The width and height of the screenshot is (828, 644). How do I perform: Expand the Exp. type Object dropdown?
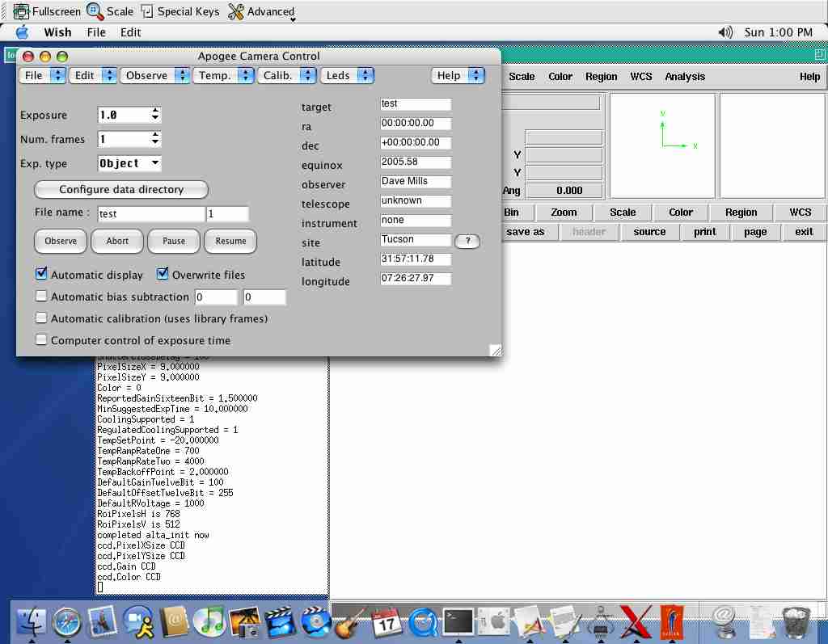(x=129, y=164)
